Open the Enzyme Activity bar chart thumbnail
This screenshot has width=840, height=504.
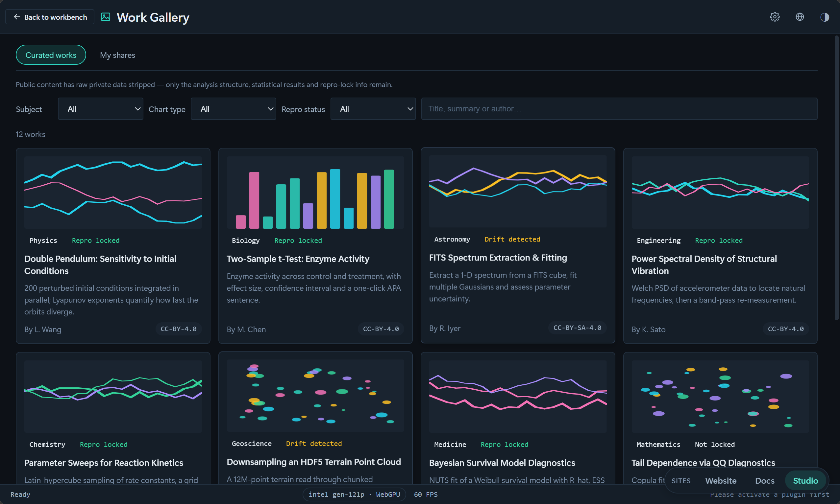tap(315, 192)
